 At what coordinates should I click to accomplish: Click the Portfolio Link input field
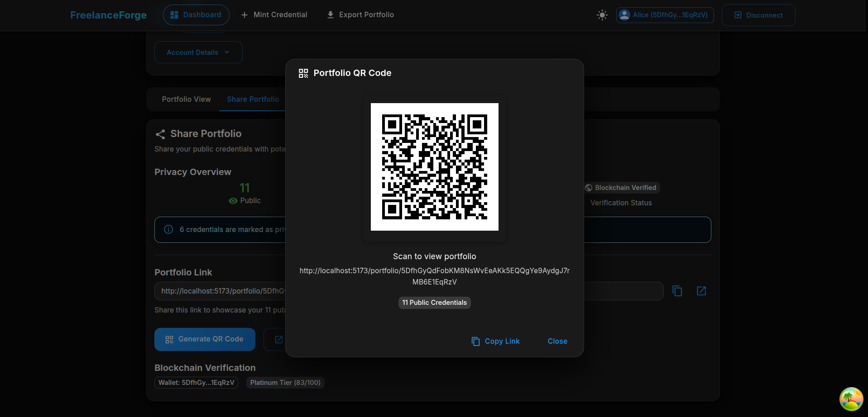click(409, 291)
